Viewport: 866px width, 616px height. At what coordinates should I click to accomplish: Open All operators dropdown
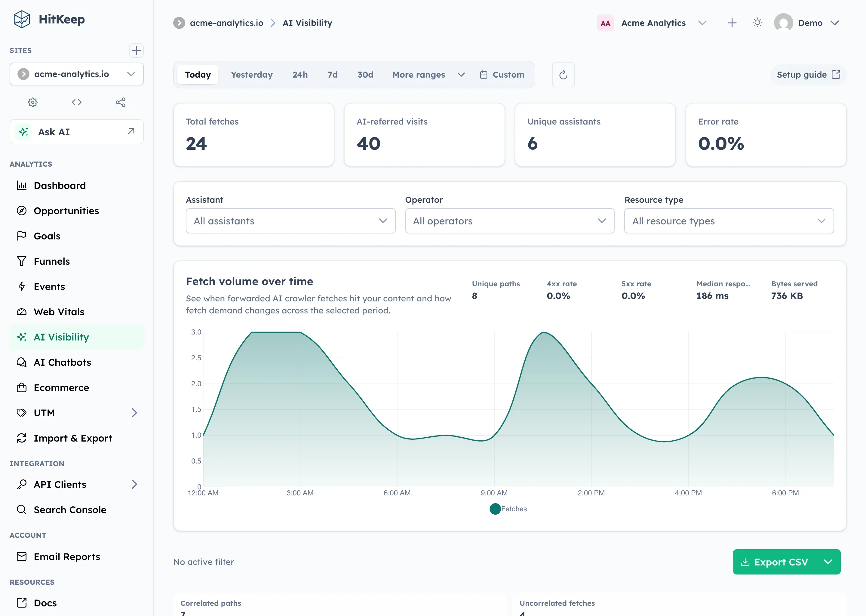pyautogui.click(x=510, y=221)
